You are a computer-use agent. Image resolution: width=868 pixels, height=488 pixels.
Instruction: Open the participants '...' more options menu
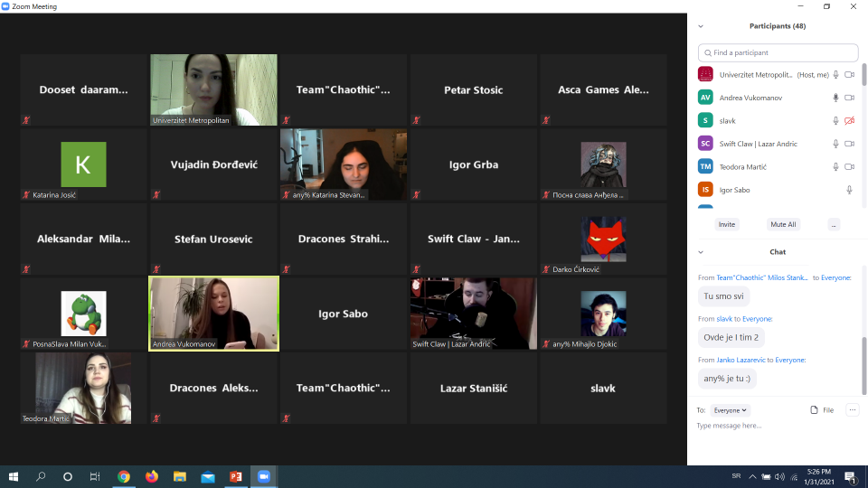(x=833, y=224)
